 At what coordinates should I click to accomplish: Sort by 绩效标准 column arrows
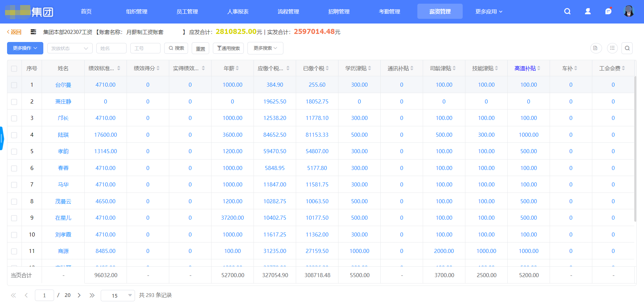(119, 68)
